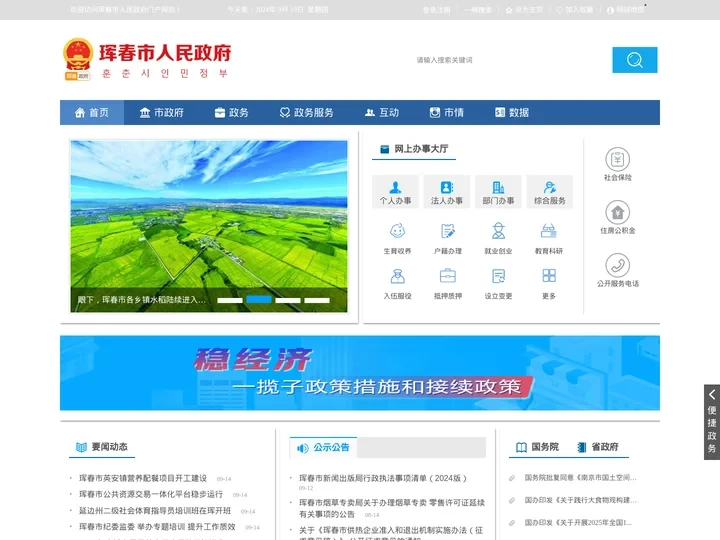Click 网站地图 in the top bar
Viewport: 720px width, 540px height.
click(x=625, y=10)
